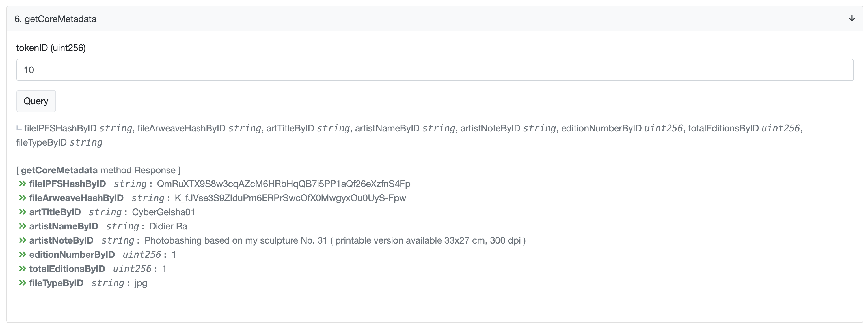Click the green chevron beside fileArweaveHashByID
The height and width of the screenshot is (328, 868).
click(23, 198)
